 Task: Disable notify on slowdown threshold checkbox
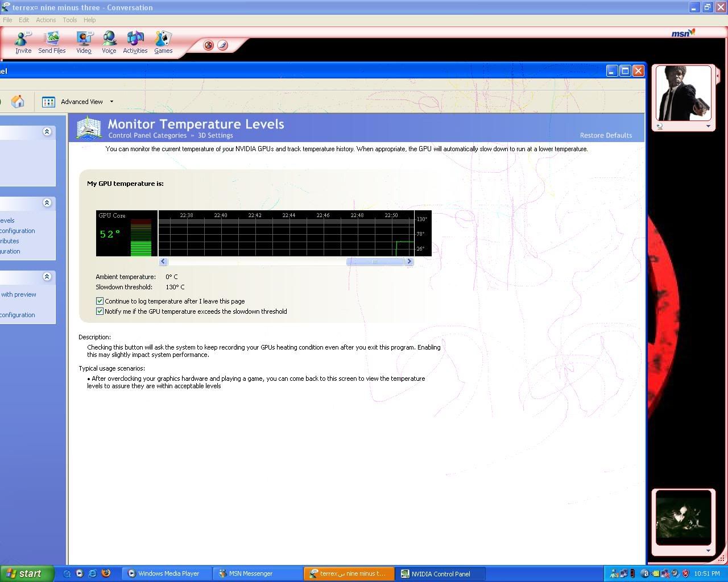point(100,311)
